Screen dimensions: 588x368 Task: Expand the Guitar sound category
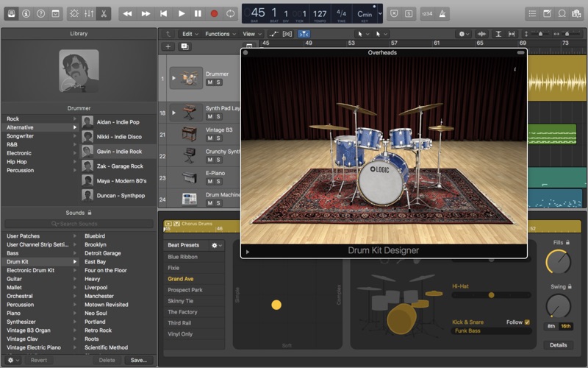tap(75, 279)
